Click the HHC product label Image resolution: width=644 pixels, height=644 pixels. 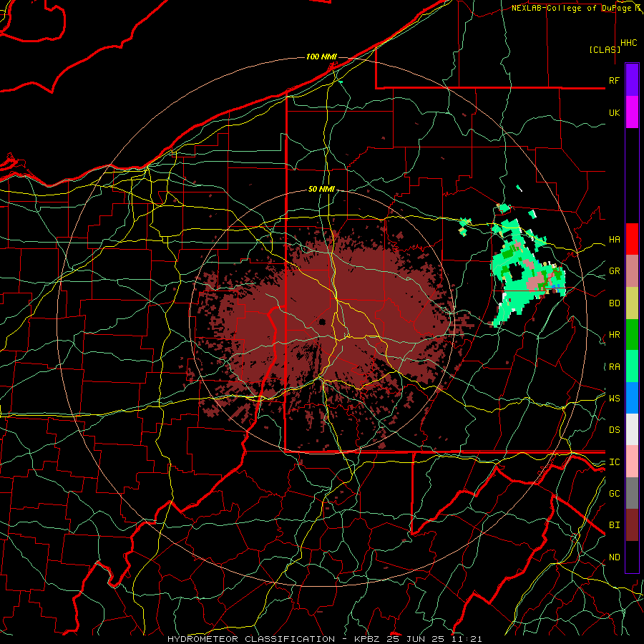click(629, 43)
